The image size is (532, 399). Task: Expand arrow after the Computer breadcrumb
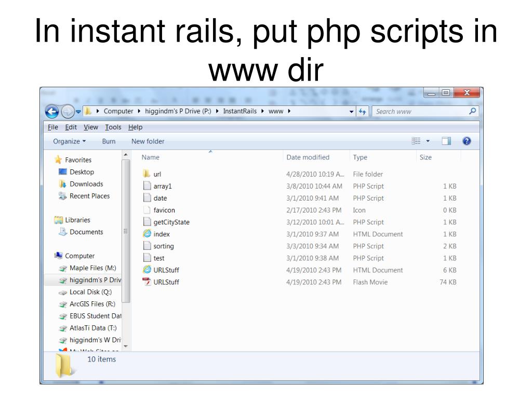tap(139, 111)
